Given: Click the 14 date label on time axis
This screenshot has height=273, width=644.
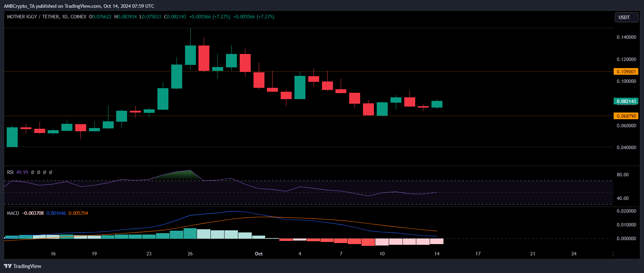Looking at the screenshot, I should click(x=437, y=254).
